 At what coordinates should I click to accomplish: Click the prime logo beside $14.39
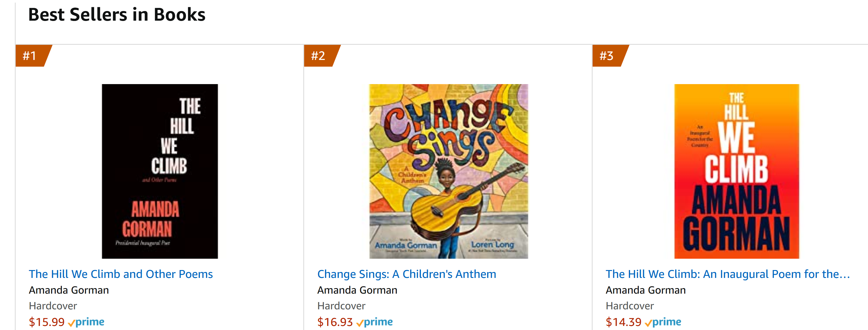point(663,322)
